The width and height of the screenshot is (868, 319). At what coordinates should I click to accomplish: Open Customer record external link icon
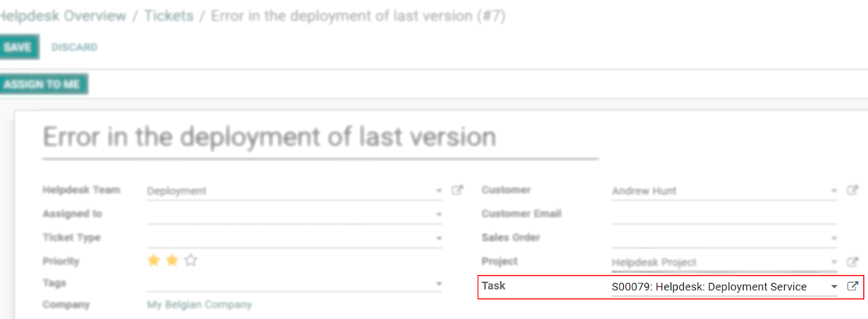(852, 191)
